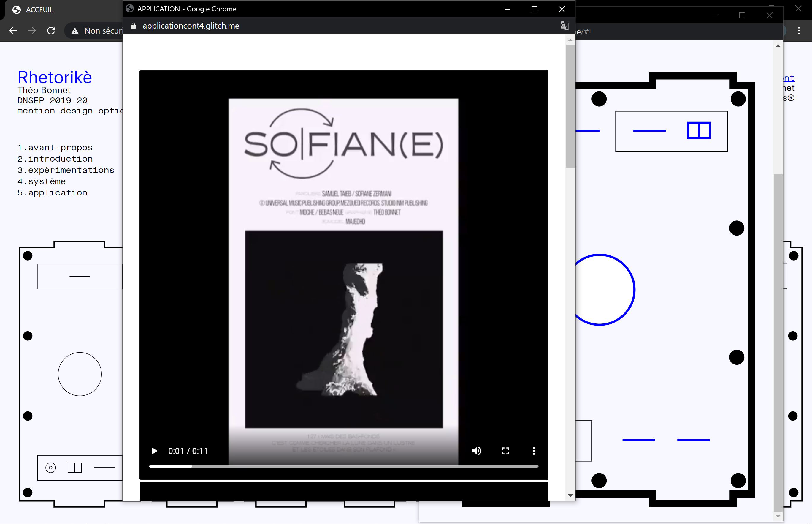Click the black circle in left diagram

tap(80, 374)
